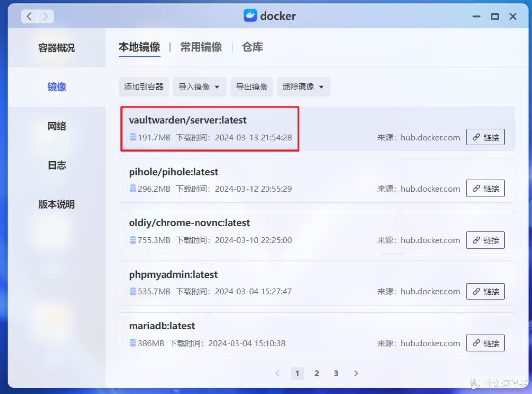Click download time 2024-03-04 15:10:38

coord(247,343)
